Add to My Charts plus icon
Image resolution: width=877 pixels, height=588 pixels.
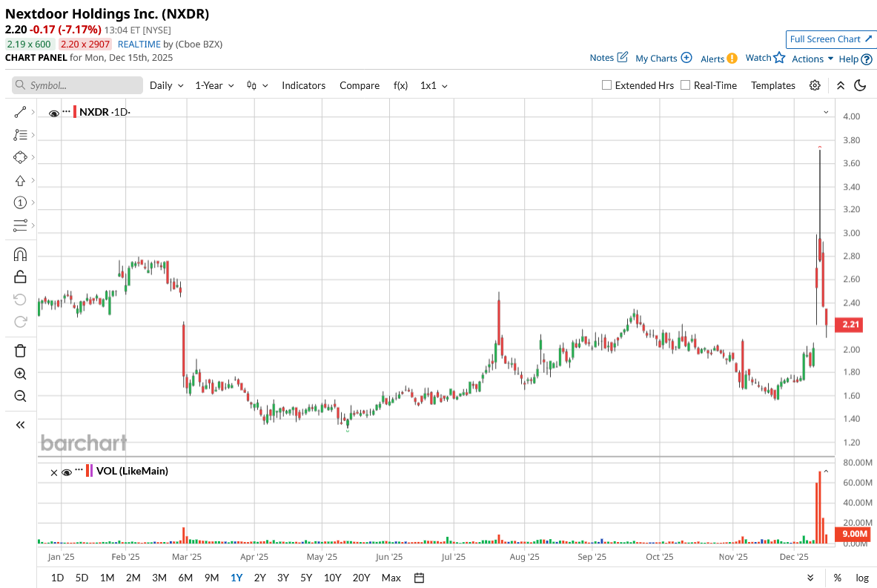click(686, 58)
